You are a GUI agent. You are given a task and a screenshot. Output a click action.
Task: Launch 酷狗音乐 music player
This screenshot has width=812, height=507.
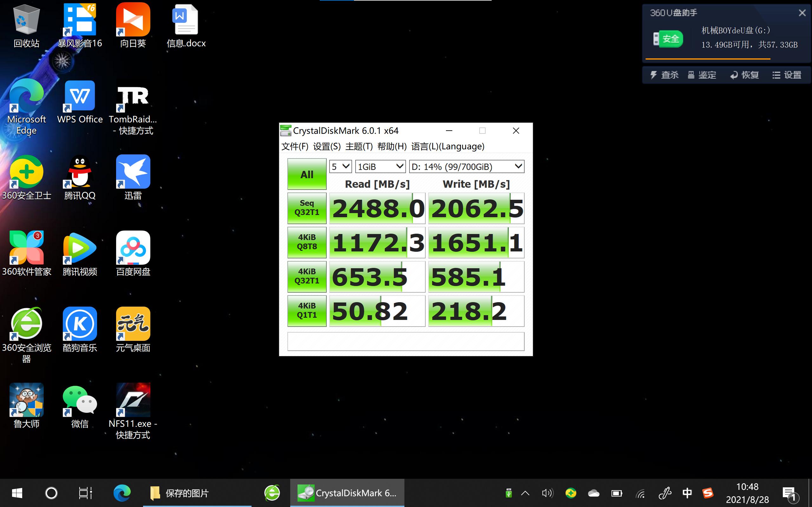point(80,324)
